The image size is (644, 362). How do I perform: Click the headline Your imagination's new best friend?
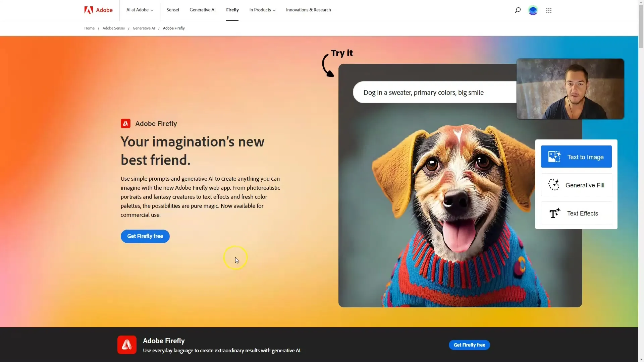(193, 151)
